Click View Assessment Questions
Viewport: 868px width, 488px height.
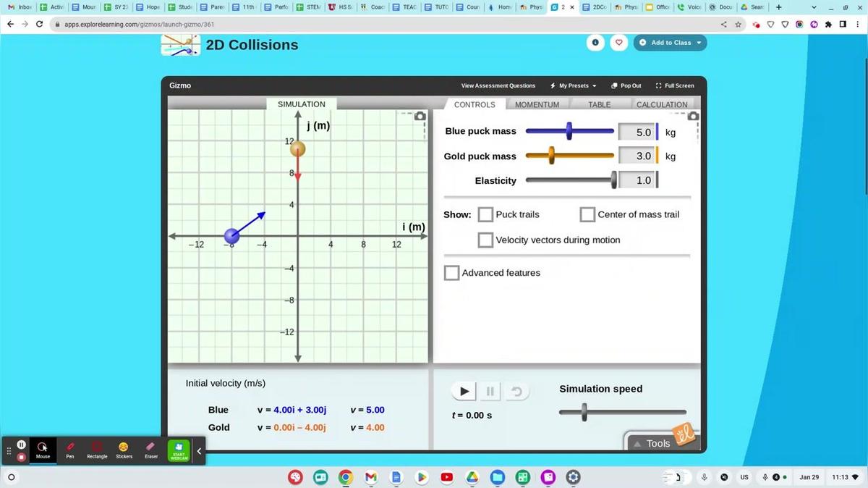tap(498, 85)
